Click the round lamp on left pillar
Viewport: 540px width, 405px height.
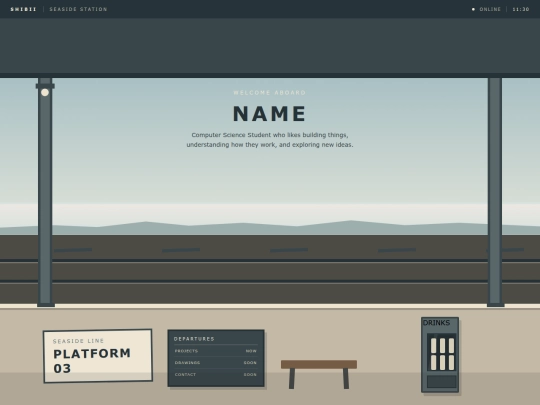tap(45, 92)
